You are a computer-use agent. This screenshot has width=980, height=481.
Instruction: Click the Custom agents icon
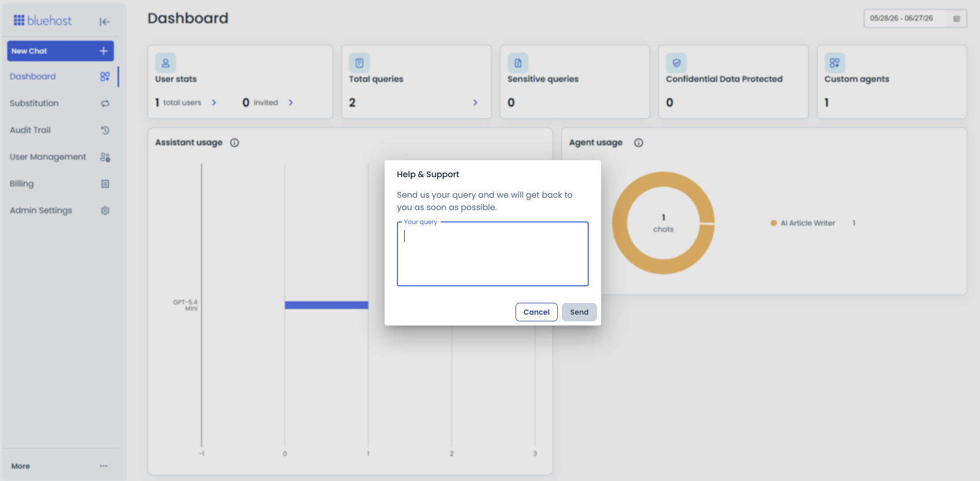coord(835,63)
